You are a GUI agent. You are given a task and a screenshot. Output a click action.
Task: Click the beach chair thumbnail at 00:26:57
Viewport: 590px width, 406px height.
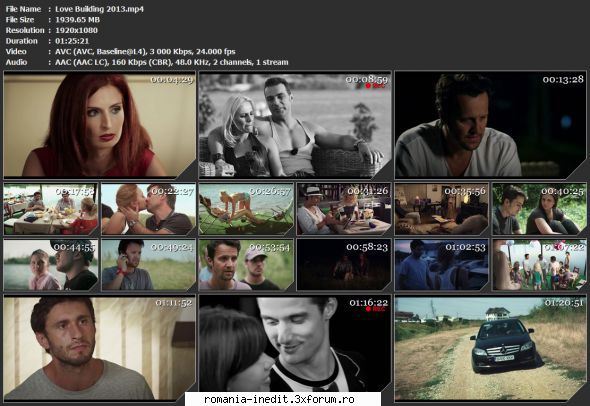coord(246,209)
